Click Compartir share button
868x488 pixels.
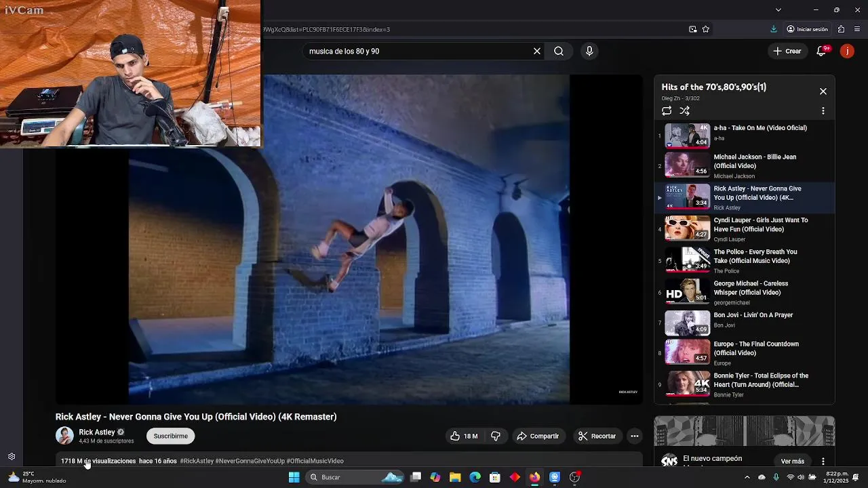tap(538, 436)
